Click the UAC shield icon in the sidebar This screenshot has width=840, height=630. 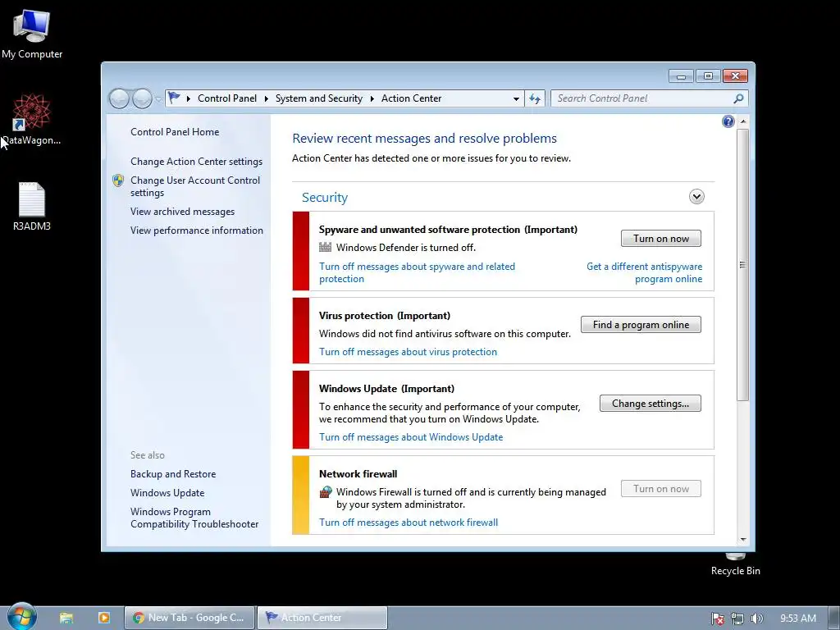point(118,180)
